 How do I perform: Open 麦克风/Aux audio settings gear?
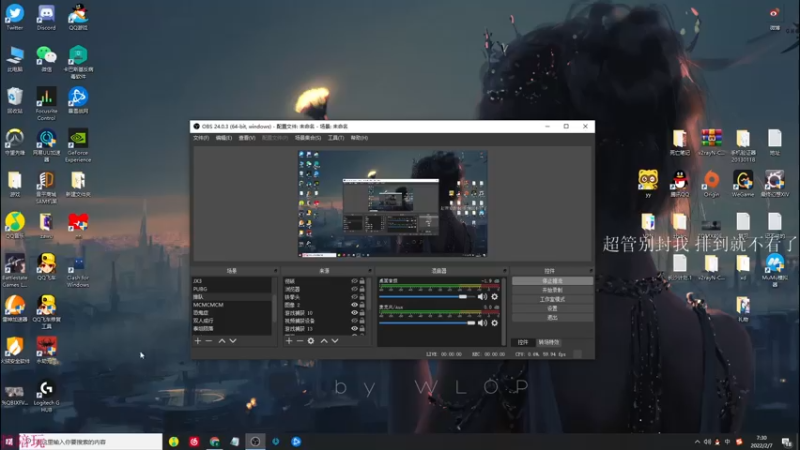[x=494, y=323]
